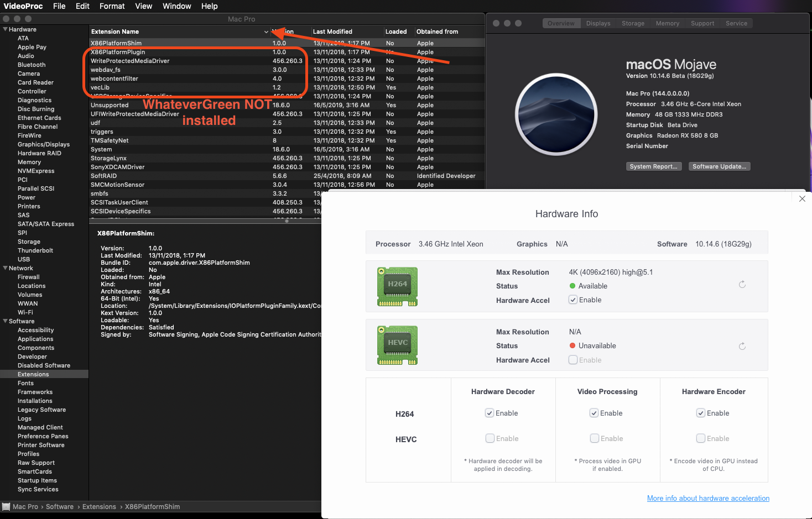This screenshot has width=812, height=519.
Task: Toggle H264 Hardware Encoder Enable checkbox
Action: point(701,413)
